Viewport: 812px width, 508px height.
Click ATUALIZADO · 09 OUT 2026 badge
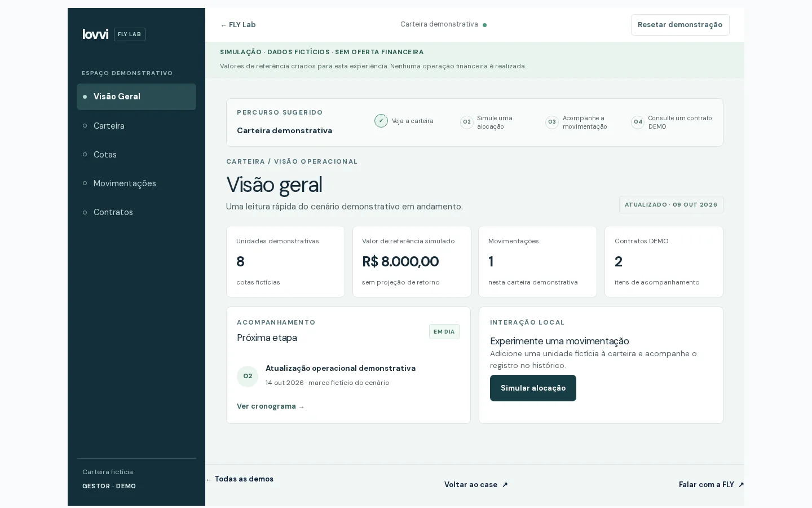tap(671, 205)
